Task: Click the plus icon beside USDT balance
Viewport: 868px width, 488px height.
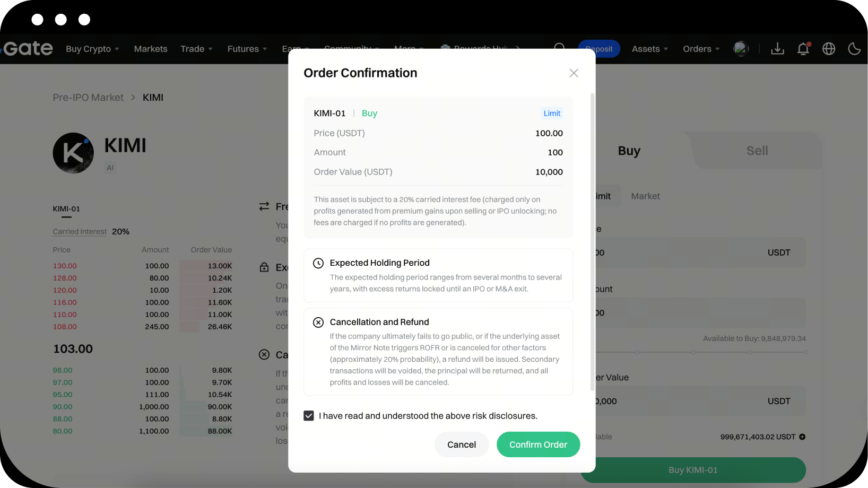Action: pyautogui.click(x=802, y=437)
